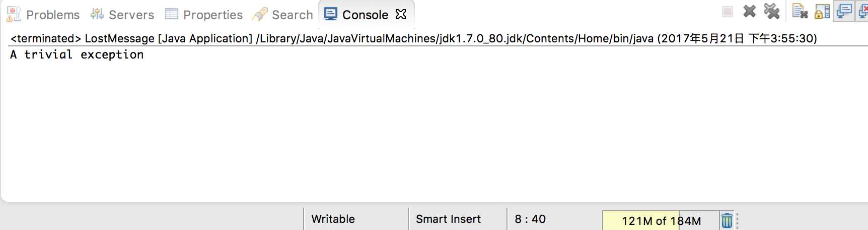Switch to the Problems tab
Viewport: 868px width, 230px height.
43,15
